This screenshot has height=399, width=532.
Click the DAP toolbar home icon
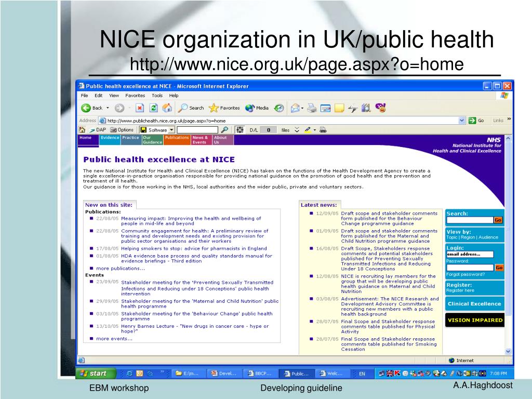82,129
